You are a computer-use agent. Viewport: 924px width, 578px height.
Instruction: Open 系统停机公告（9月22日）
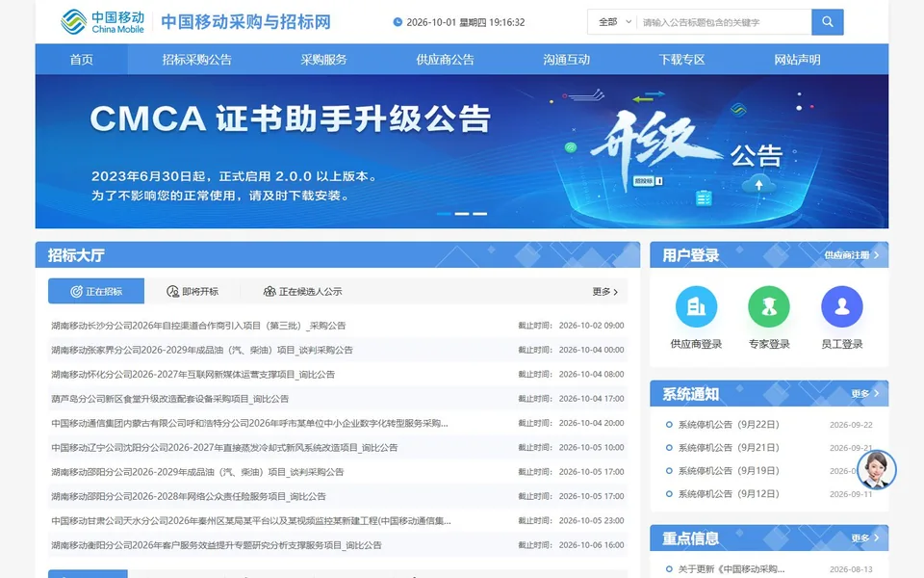[x=729, y=425]
